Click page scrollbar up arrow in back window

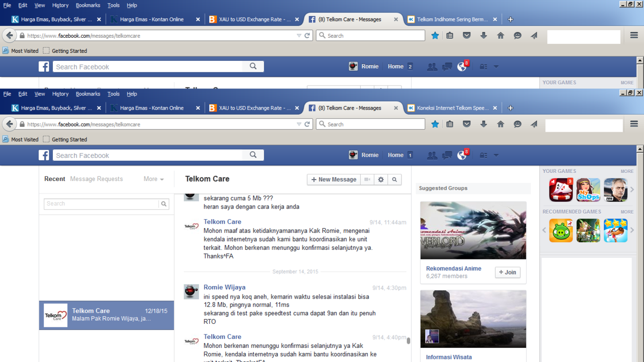640,61
